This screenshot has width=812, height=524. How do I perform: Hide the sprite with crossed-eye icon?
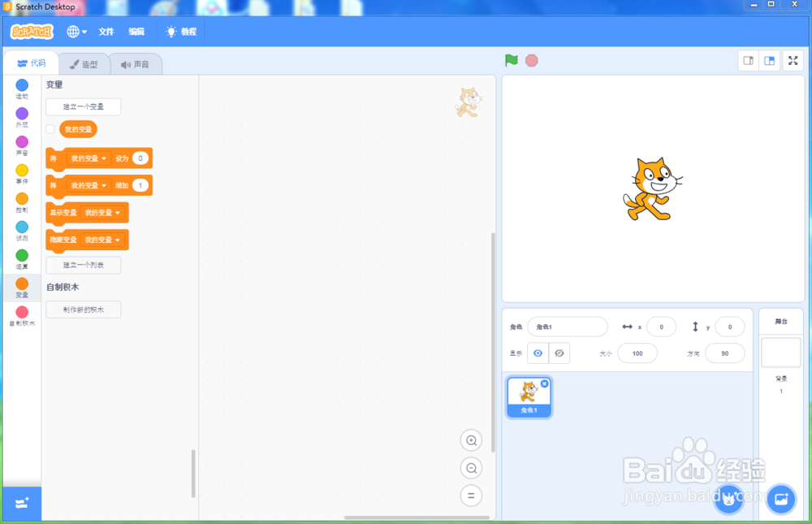click(x=559, y=353)
